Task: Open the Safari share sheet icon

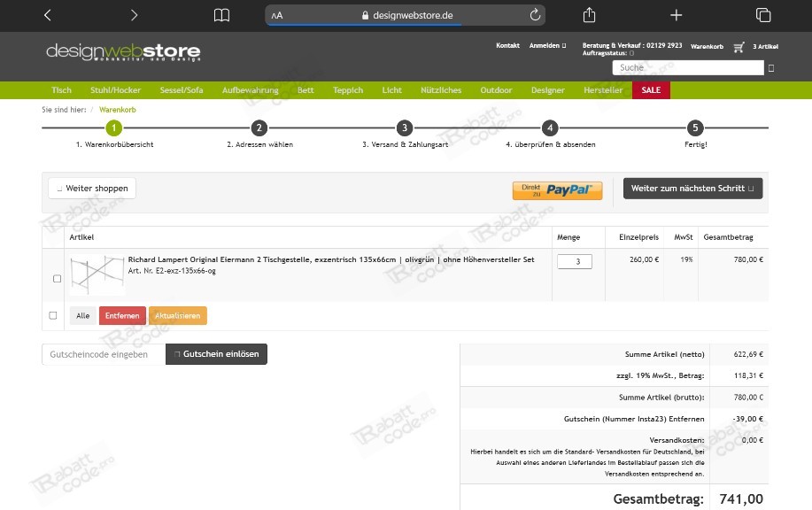Action: [x=590, y=15]
